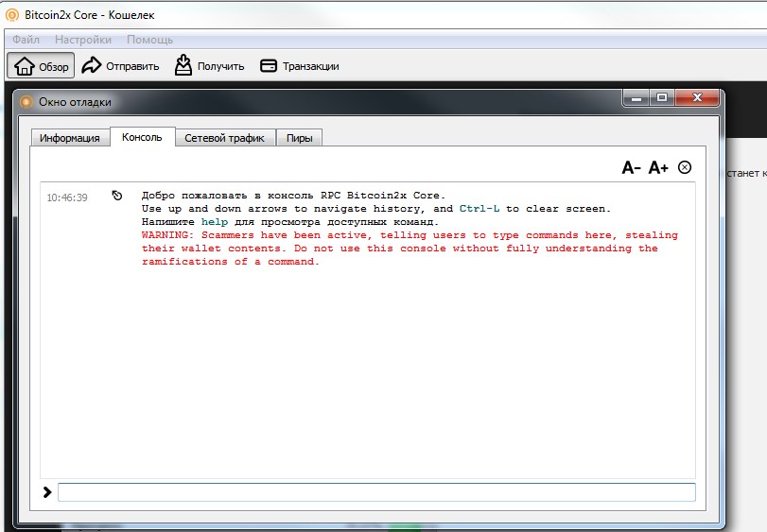Increase console font size with A+
Screen dimensions: 767x532
pyautogui.click(x=658, y=167)
